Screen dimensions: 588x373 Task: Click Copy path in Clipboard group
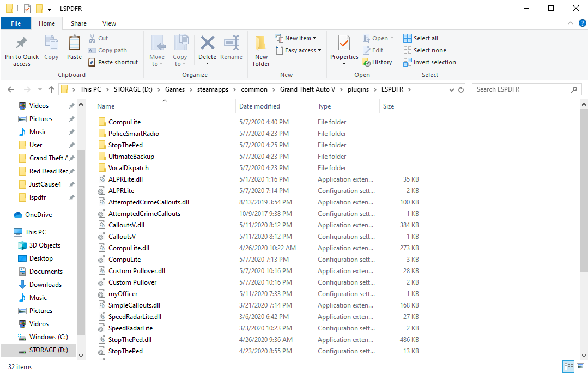pos(107,50)
